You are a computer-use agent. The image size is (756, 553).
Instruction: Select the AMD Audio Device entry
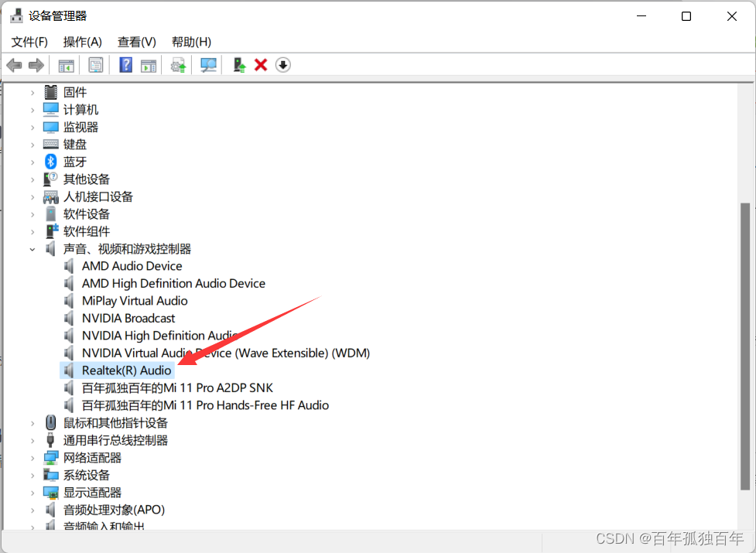click(132, 266)
